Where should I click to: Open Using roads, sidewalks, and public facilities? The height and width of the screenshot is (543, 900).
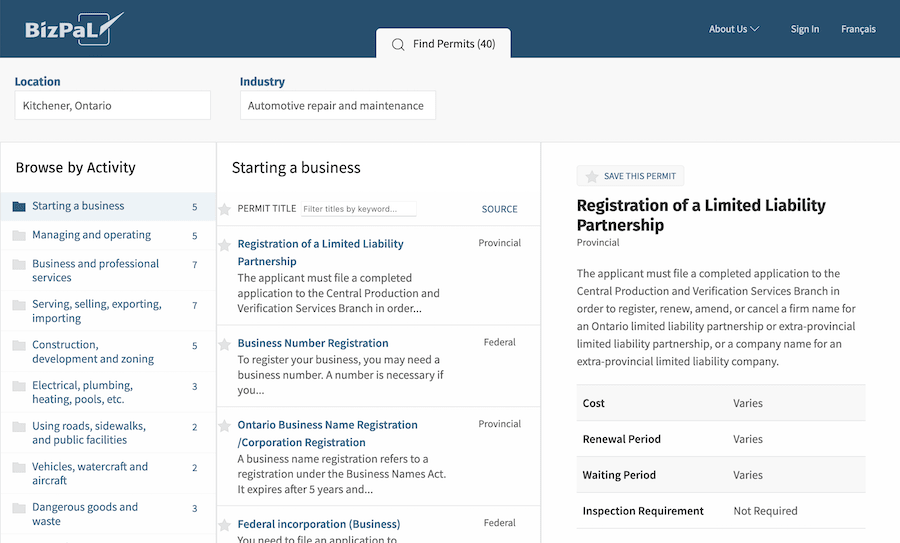108,433
